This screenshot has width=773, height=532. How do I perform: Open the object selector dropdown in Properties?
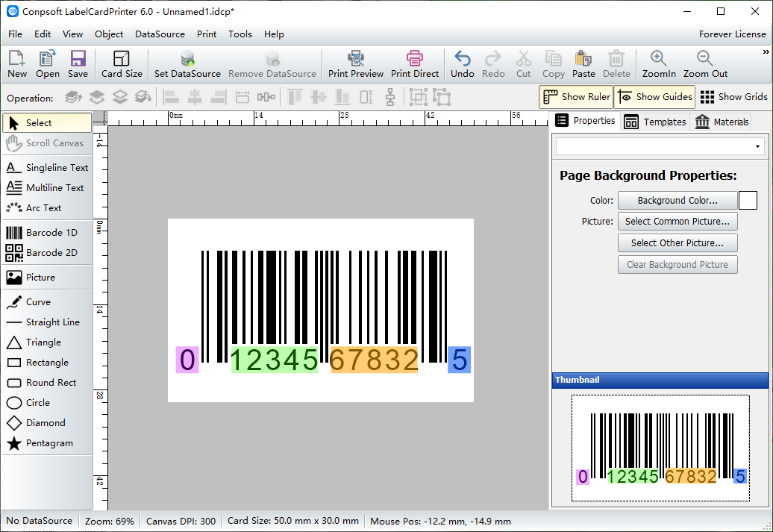(757, 146)
